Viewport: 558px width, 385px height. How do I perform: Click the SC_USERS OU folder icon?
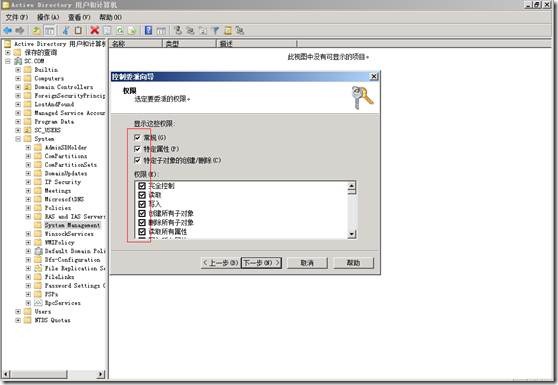click(x=28, y=130)
